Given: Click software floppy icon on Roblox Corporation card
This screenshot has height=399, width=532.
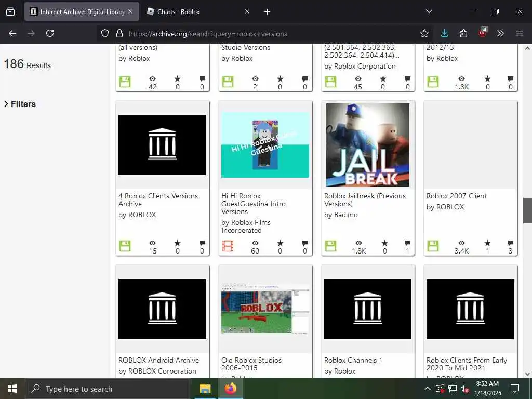Looking at the screenshot, I should (330, 82).
